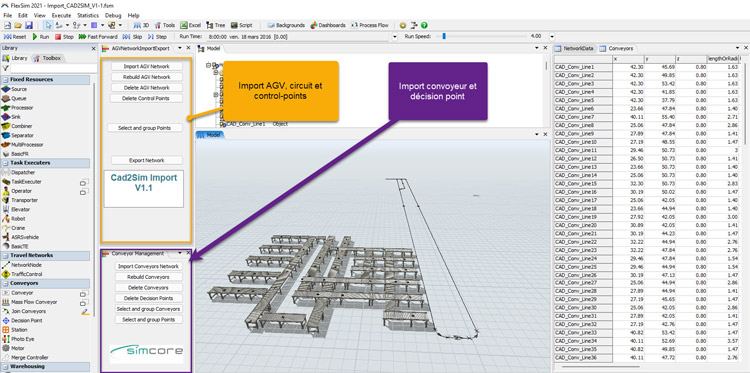Select the Transporter object in Library
This screenshot has height=373, width=750.
point(19,200)
